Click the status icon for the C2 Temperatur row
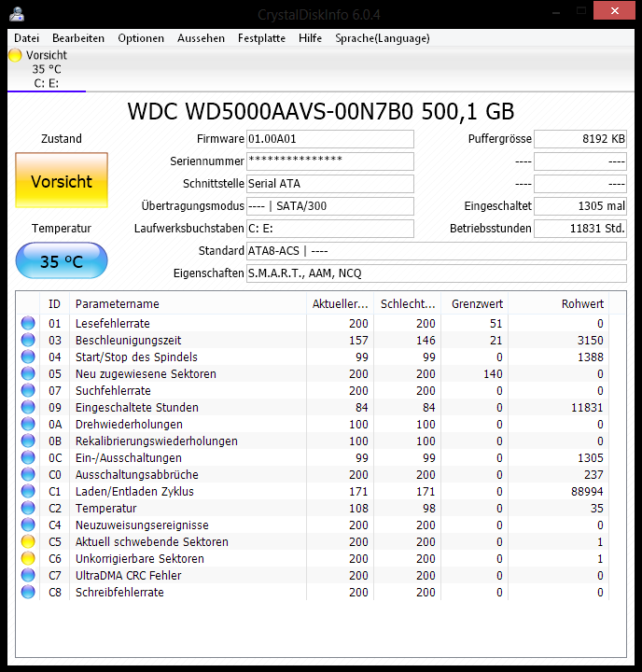The width and height of the screenshot is (642, 672). [28, 508]
